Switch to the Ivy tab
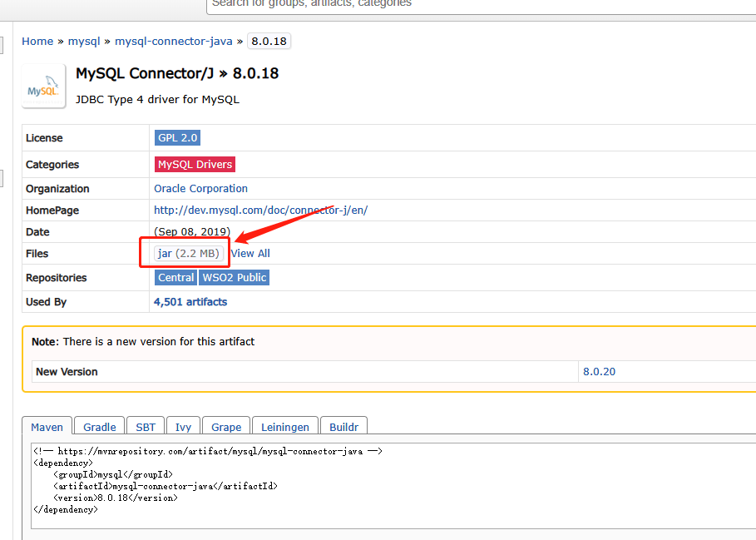Screen dimensions: 756x540 point(183,427)
